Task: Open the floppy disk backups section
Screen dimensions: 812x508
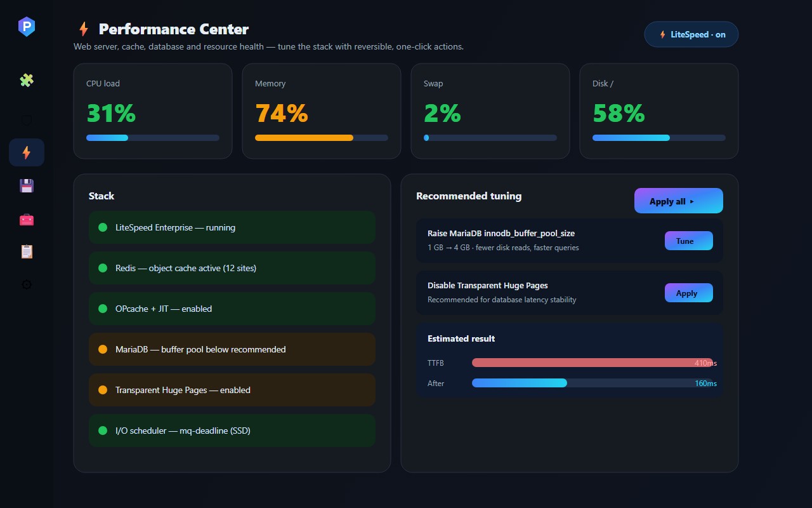Action: tap(27, 185)
